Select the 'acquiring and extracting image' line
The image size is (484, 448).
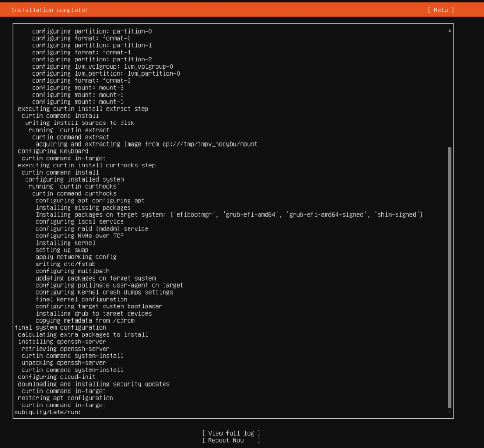coord(146,144)
